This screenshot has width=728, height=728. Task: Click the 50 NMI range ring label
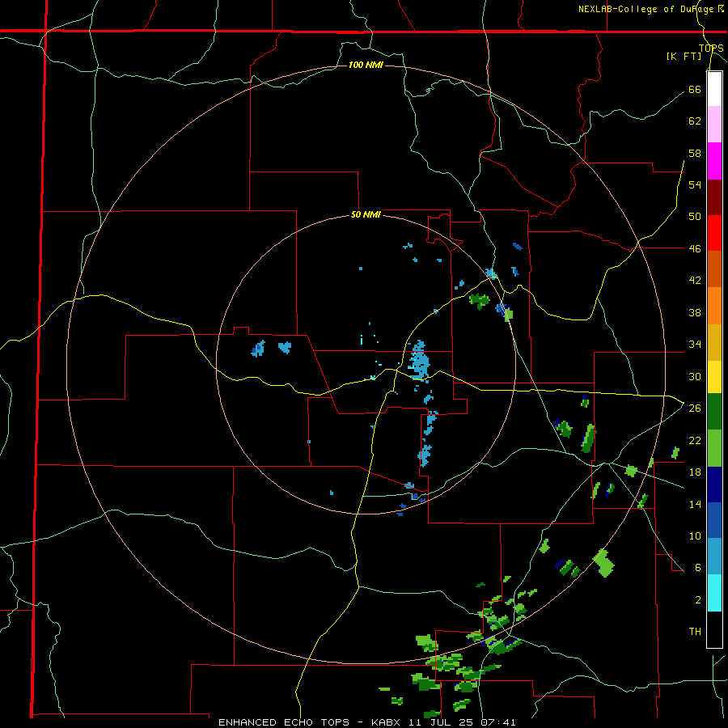366,214
